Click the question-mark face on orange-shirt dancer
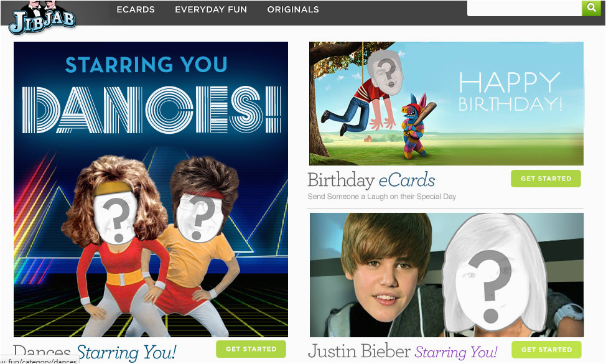Viewport: 606px width, 364px height. pos(200,218)
